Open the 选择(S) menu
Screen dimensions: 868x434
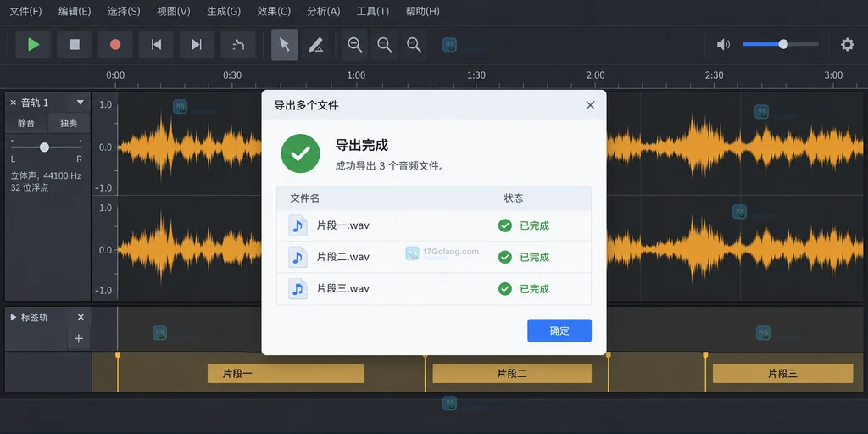tap(124, 11)
